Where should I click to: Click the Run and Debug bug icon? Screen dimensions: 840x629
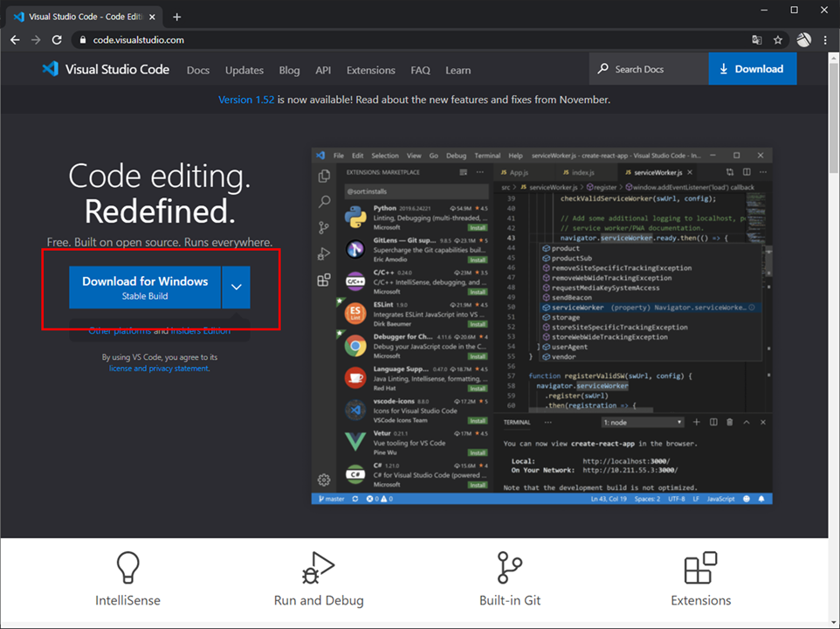pyautogui.click(x=318, y=567)
